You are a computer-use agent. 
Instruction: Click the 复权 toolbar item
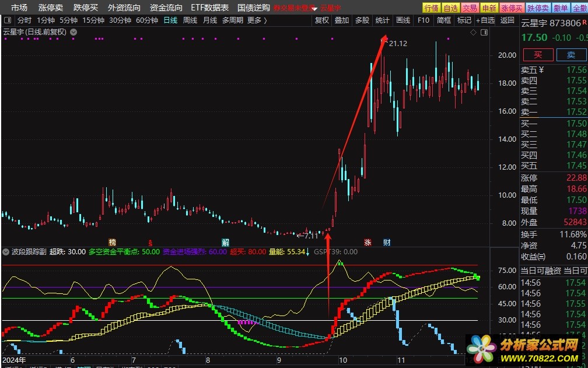click(x=322, y=20)
